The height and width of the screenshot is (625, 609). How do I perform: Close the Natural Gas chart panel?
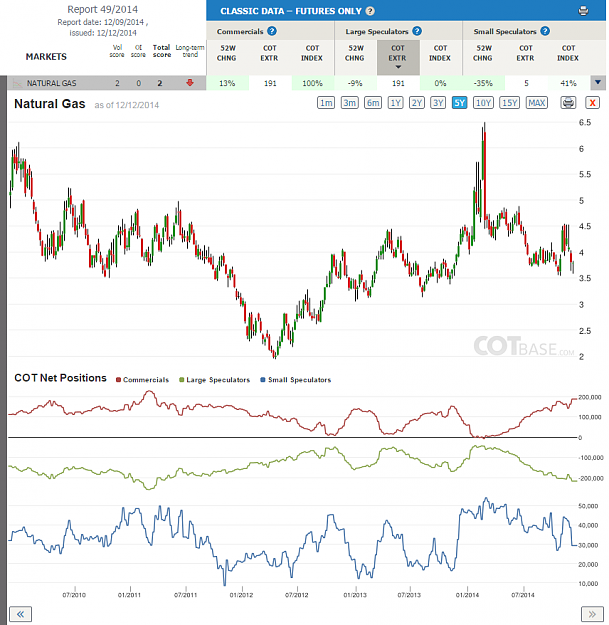point(592,103)
